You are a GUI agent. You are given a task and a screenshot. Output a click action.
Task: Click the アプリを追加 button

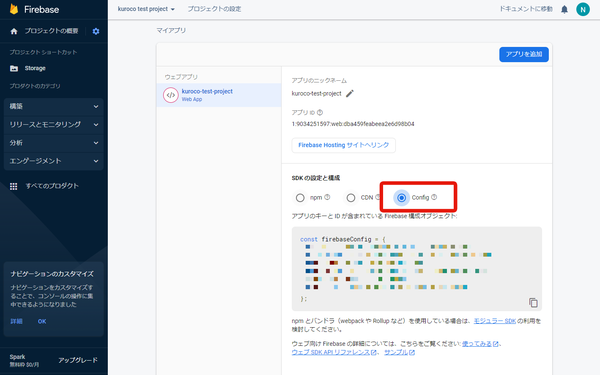point(524,54)
